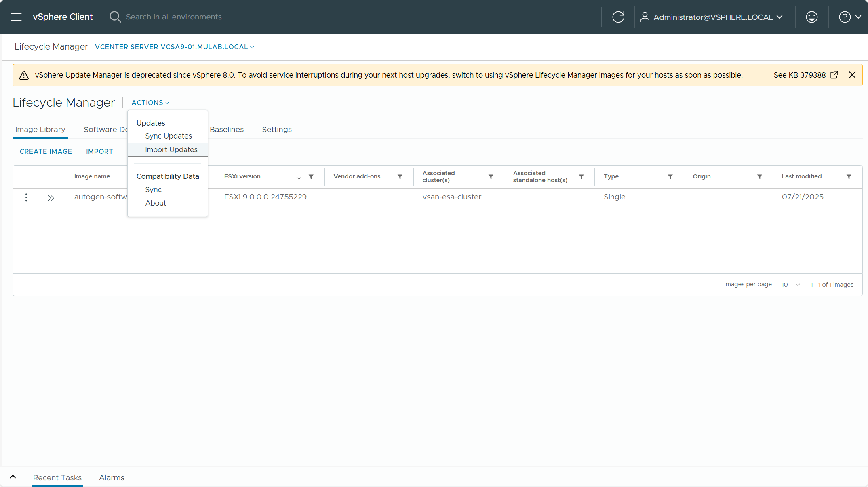Expand the Administrator user menu
The height and width of the screenshot is (487, 868).
712,17
